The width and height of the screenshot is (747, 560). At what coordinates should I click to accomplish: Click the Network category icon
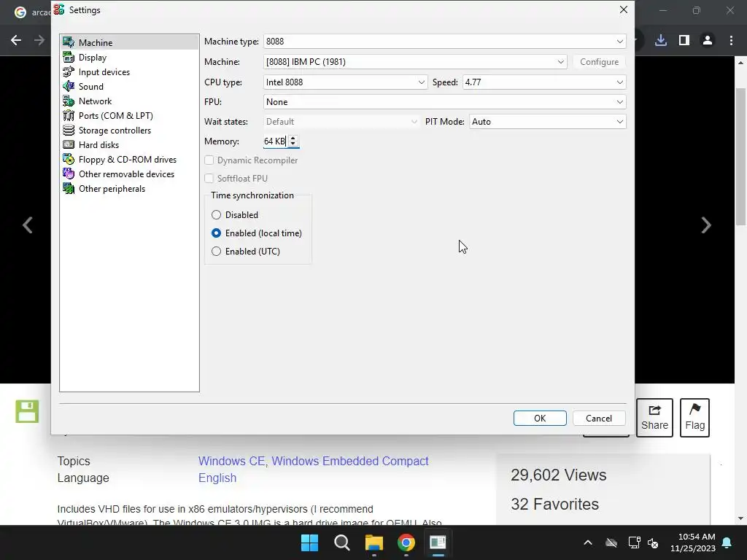tap(69, 101)
